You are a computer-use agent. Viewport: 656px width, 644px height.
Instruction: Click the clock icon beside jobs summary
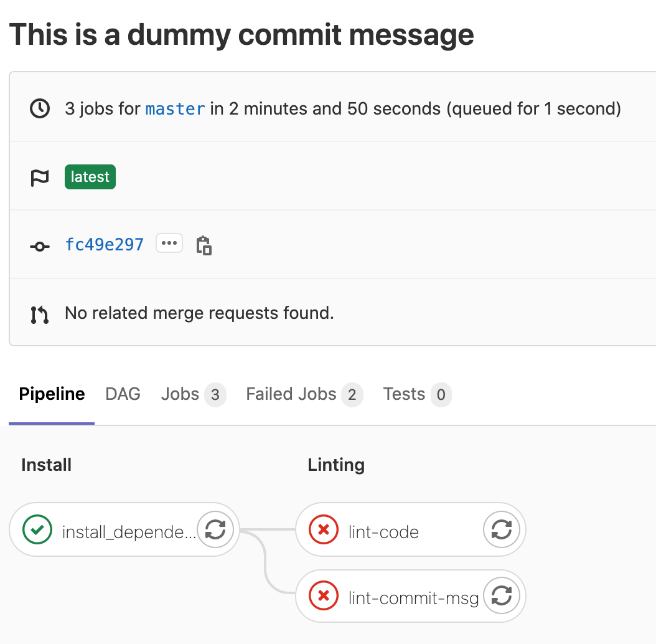point(40,109)
